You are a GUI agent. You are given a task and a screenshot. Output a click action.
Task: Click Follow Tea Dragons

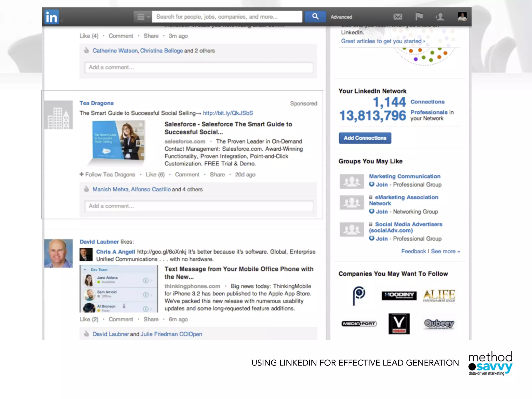click(x=107, y=175)
